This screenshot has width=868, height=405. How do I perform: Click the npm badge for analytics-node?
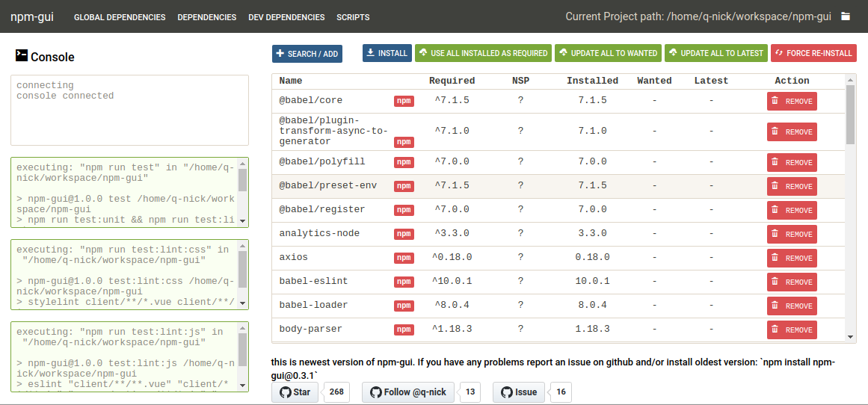pos(404,234)
